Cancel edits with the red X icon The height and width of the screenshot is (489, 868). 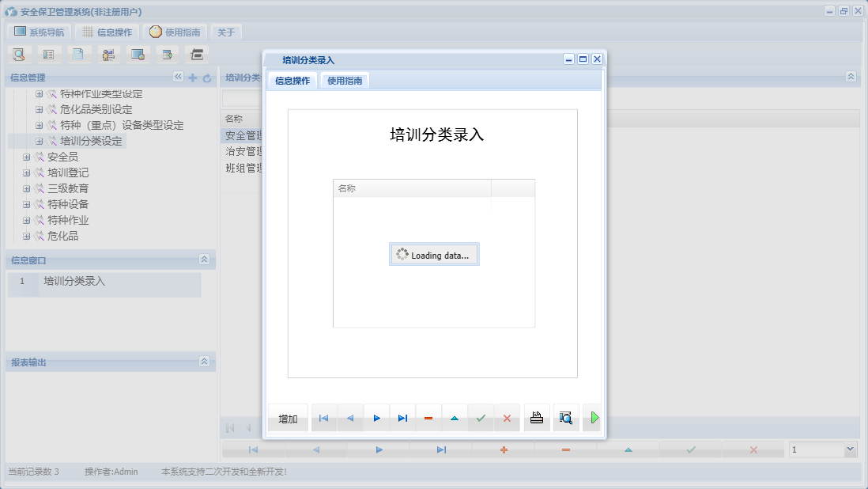pyautogui.click(x=507, y=417)
